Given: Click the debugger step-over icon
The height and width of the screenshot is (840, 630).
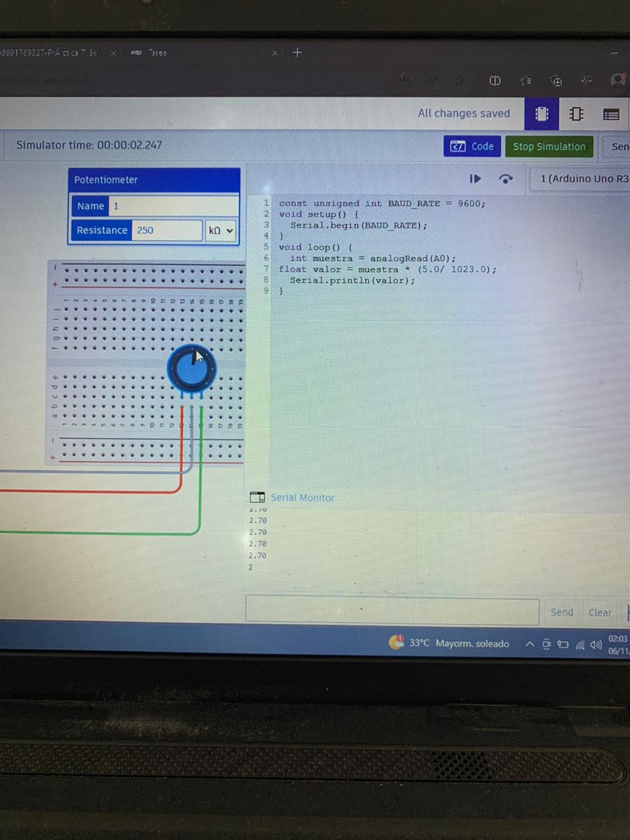Looking at the screenshot, I should pyautogui.click(x=505, y=178).
